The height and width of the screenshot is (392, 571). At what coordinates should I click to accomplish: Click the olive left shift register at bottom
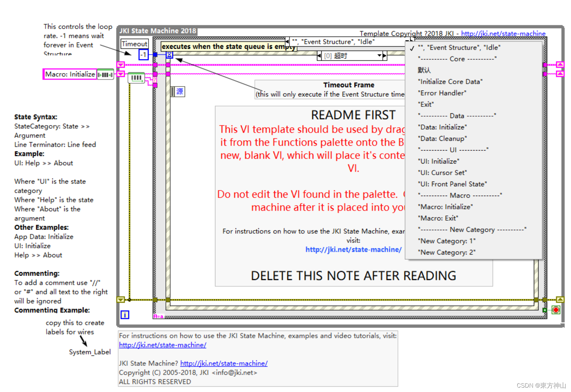[121, 300]
